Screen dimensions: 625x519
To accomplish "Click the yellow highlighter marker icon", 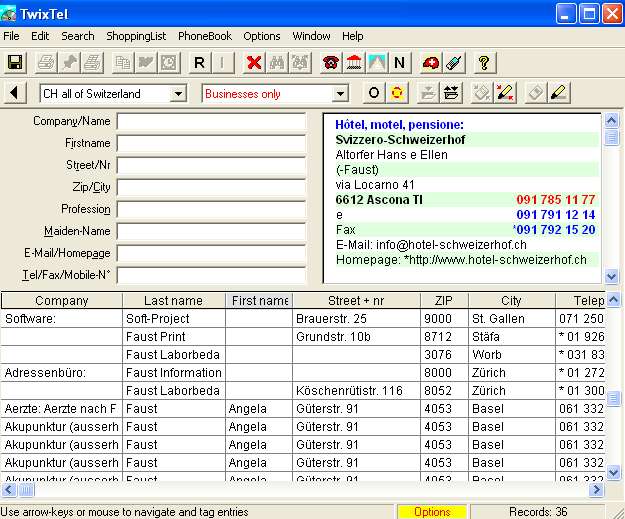I will (559, 93).
